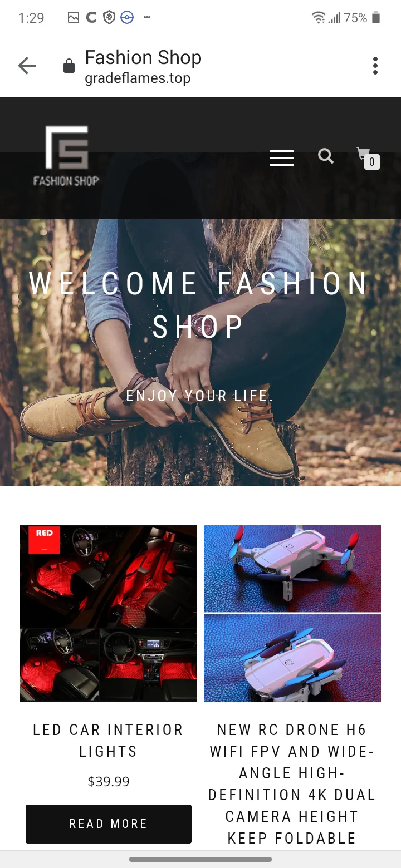This screenshot has width=401, height=868.
Task: Click the LED car interior lights thumbnail
Action: click(109, 614)
